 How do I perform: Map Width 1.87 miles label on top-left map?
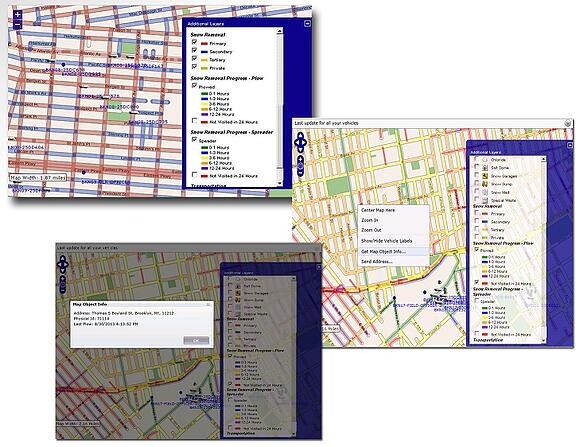tap(38, 178)
